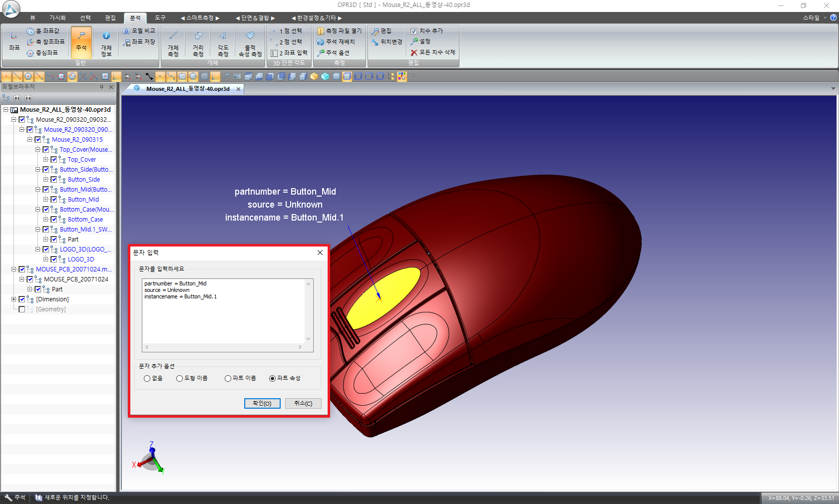Uncheck the Top_Cover checkbox in tree
839x504 pixels.
click(x=54, y=160)
